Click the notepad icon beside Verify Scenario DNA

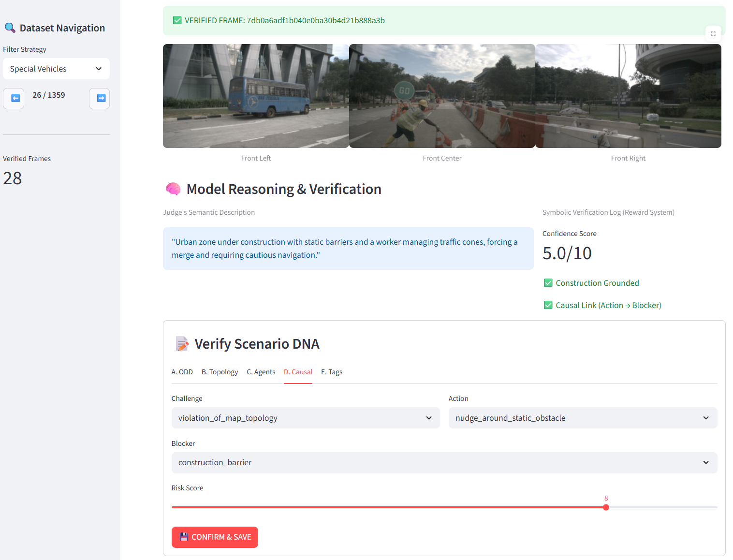point(182,344)
